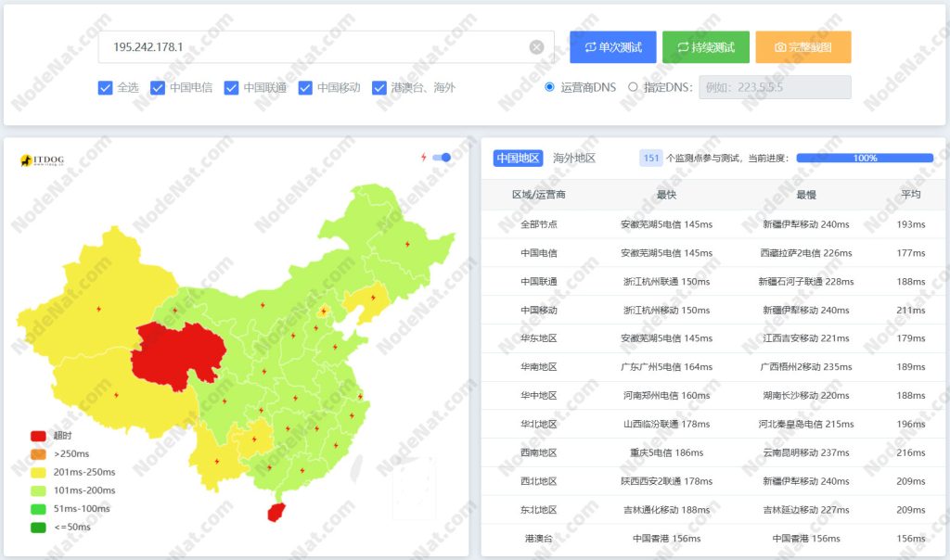Screen dimensions: 950x560
Task: Click the custom DNS input field
Action: (775, 87)
